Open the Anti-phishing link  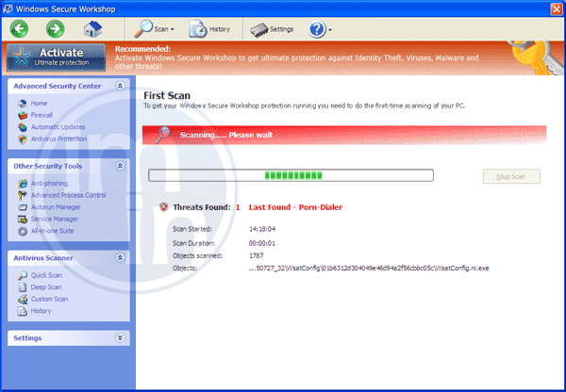click(x=49, y=183)
